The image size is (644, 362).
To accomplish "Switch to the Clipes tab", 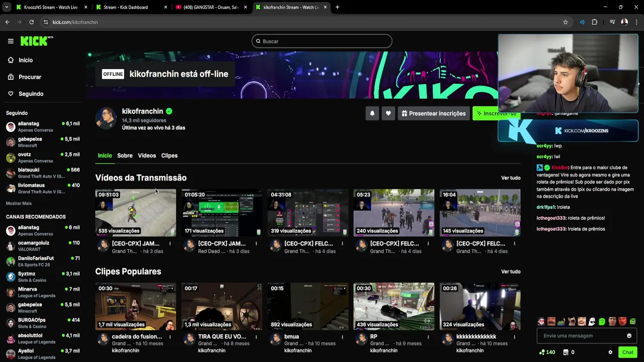I will (x=169, y=155).
